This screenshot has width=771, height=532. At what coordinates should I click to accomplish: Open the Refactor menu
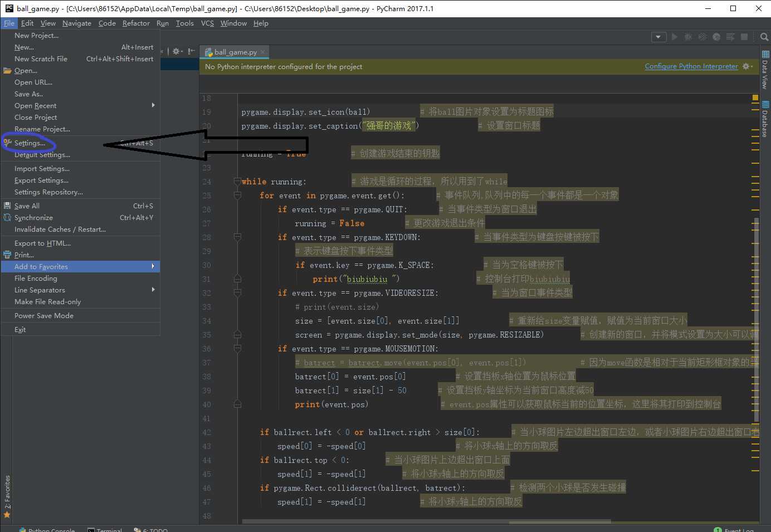point(136,23)
